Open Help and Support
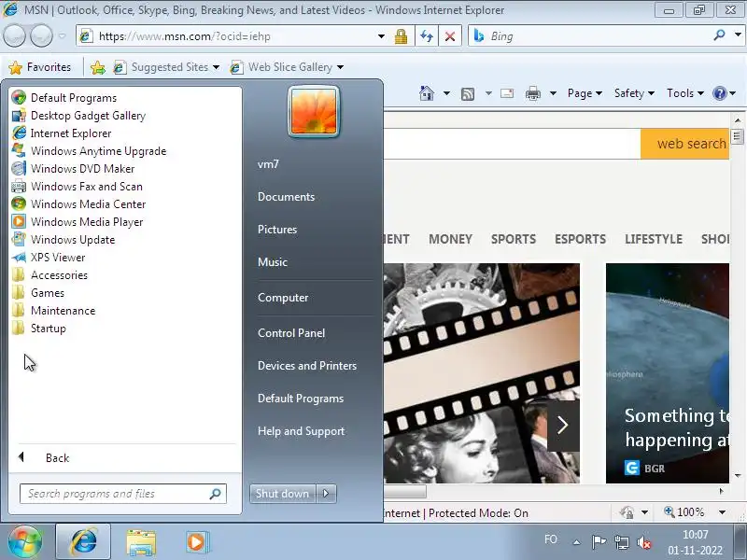 (301, 431)
